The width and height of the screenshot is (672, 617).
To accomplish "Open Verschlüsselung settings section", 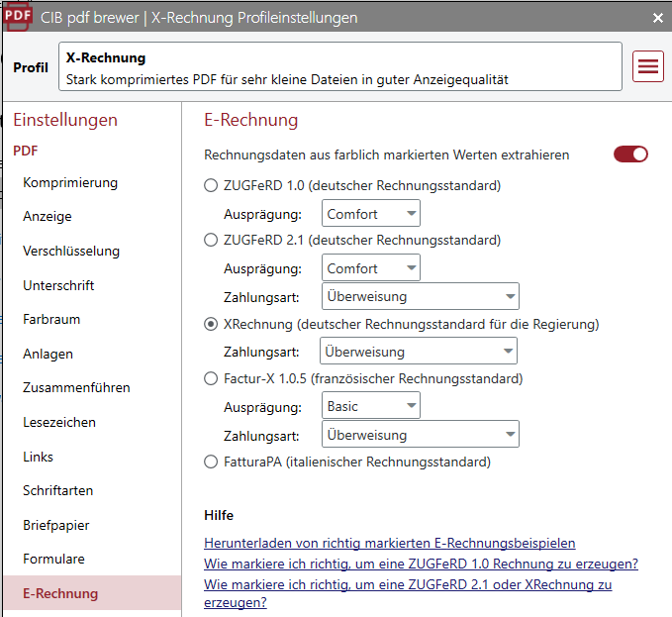I will [71, 252].
